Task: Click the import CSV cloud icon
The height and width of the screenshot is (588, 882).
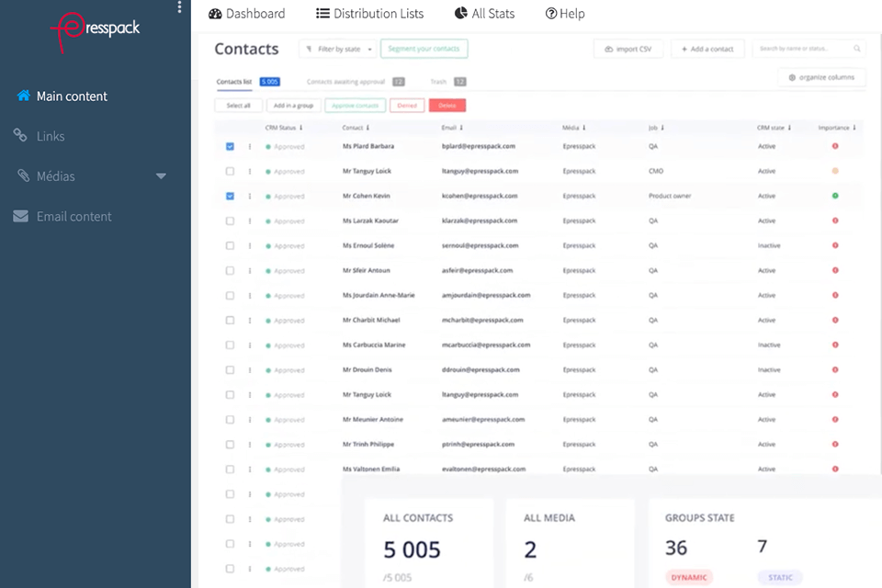Action: [x=608, y=50]
